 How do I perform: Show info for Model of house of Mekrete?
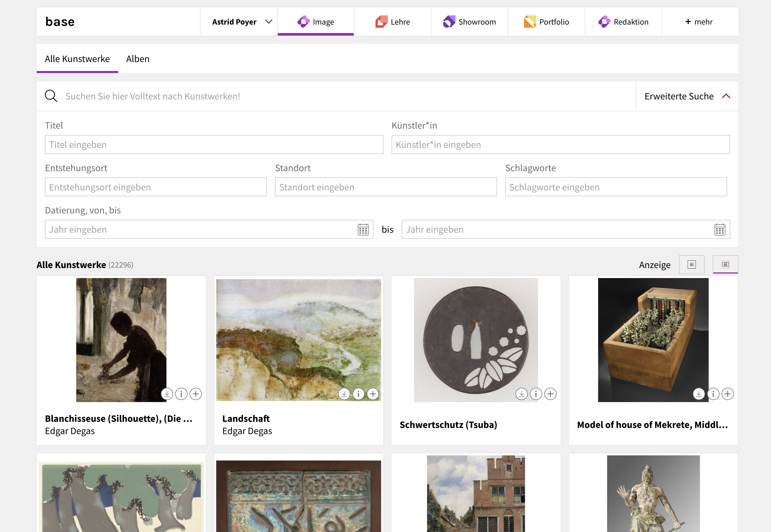713,394
